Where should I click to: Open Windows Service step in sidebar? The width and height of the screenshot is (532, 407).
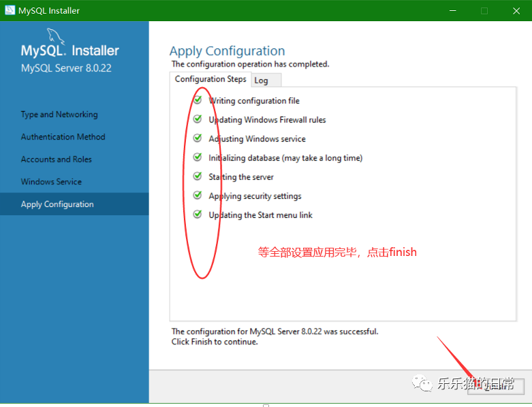[x=51, y=182]
